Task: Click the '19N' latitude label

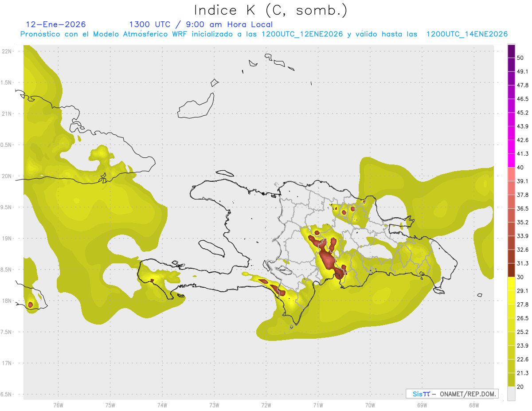Action: click(7, 239)
